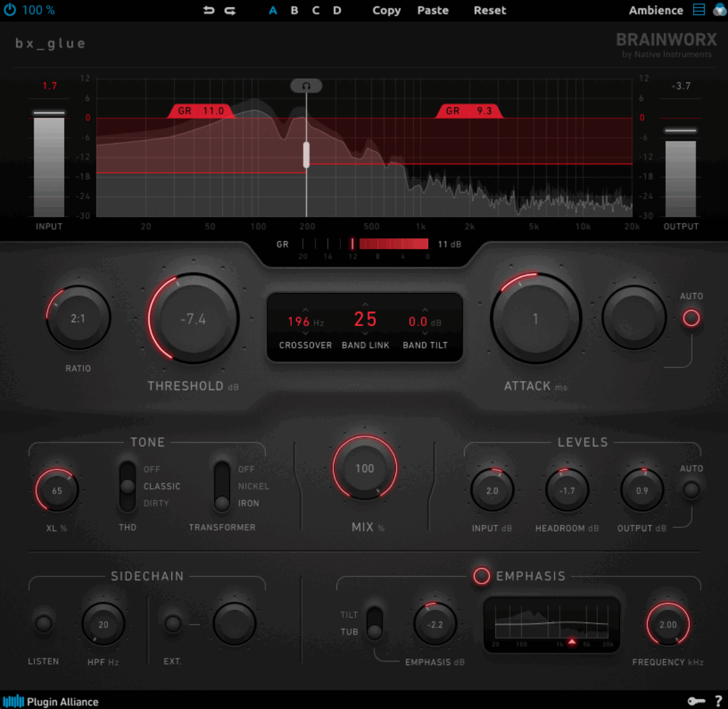The width and height of the screenshot is (728, 709).
Task: Click the headphone solo icon above crossover handle
Action: tap(305, 85)
